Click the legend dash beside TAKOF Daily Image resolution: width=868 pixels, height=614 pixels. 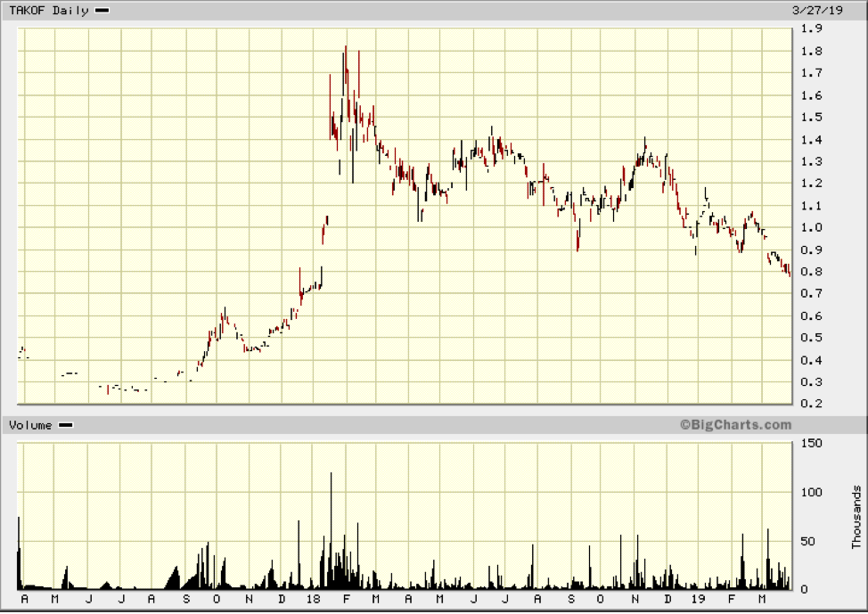click(102, 11)
